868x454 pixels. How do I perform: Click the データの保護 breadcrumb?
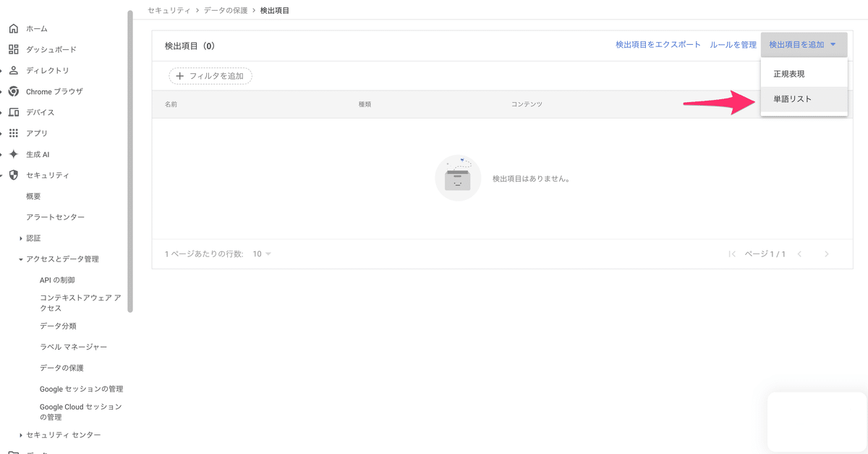click(x=226, y=11)
